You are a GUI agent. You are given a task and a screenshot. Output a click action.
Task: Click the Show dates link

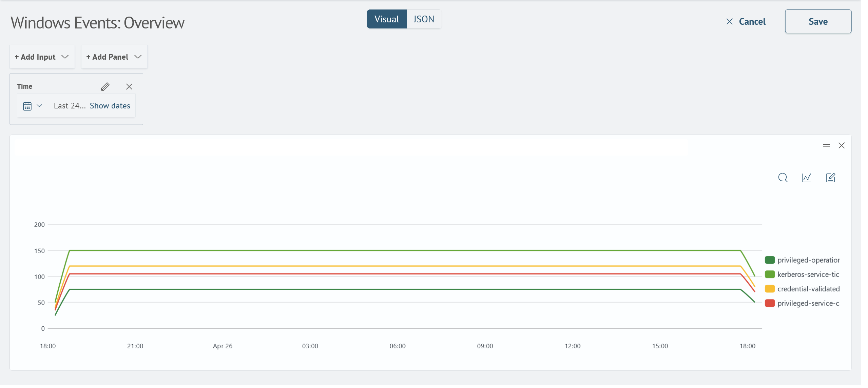tap(110, 106)
